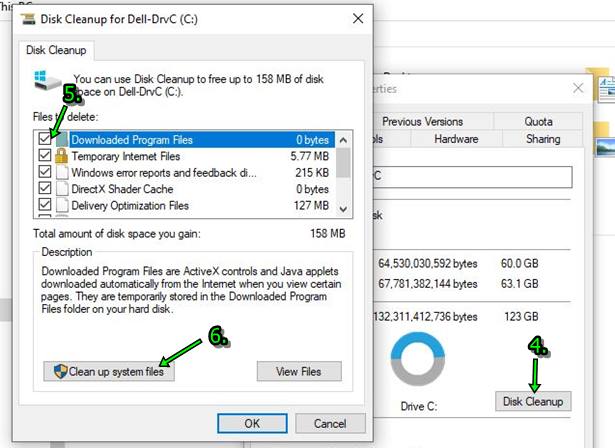The image size is (615, 448).
Task: Confirm with the OK button
Action: coord(252,424)
